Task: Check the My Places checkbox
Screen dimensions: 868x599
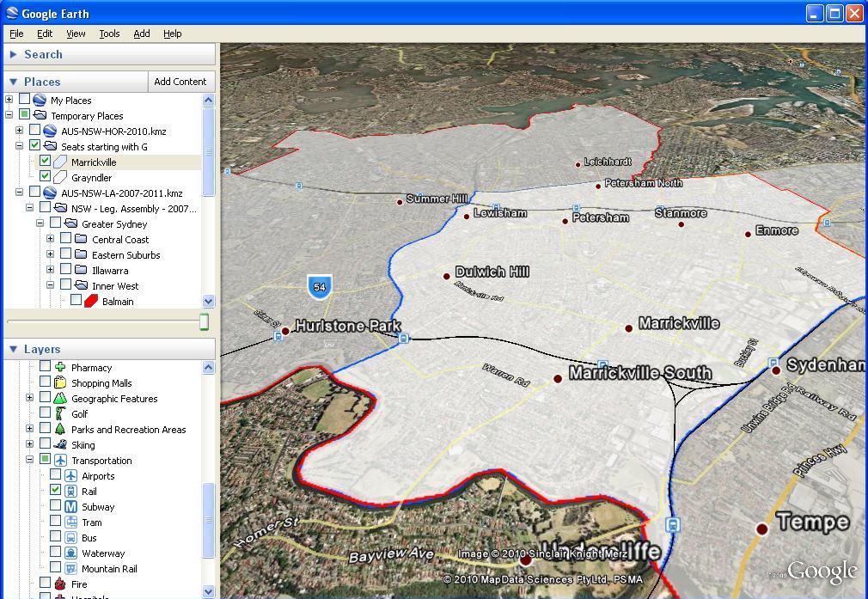Action: click(x=24, y=99)
